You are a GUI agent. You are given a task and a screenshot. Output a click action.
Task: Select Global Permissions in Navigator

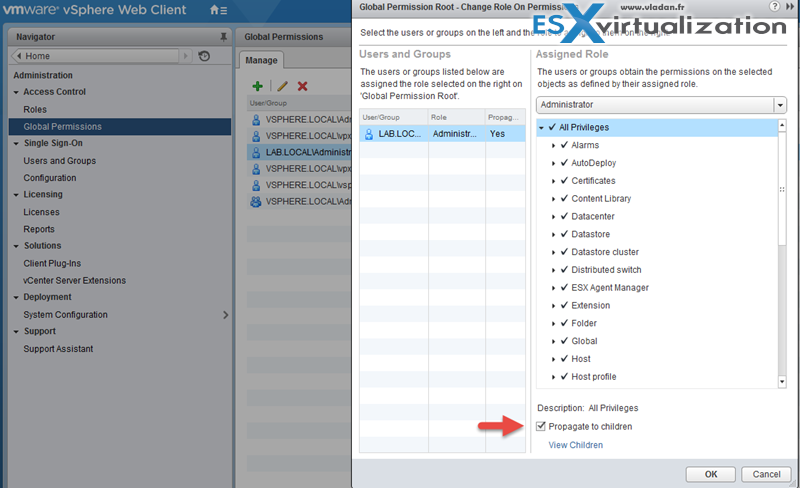pyautogui.click(x=120, y=127)
